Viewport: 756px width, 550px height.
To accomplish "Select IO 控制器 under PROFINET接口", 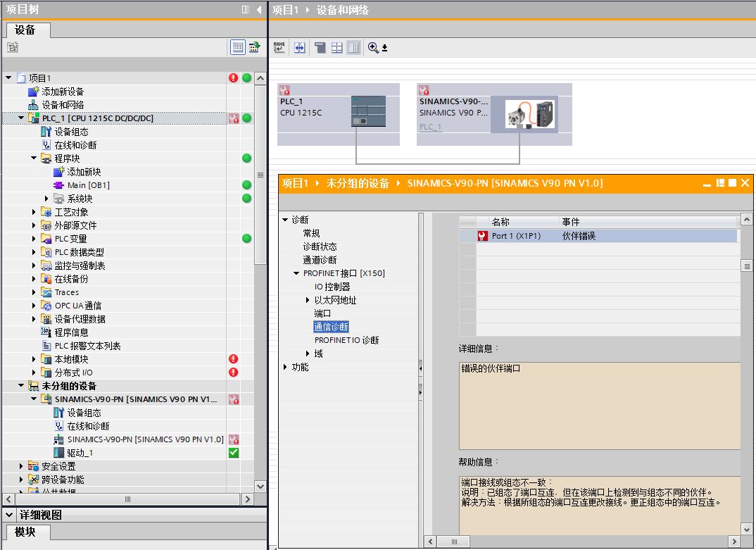I will pyautogui.click(x=333, y=287).
